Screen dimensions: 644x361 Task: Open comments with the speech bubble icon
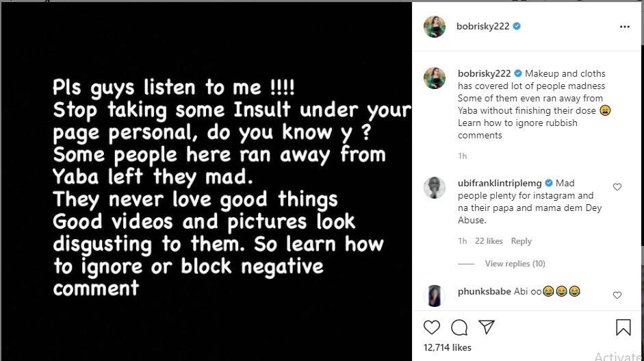coord(459,327)
